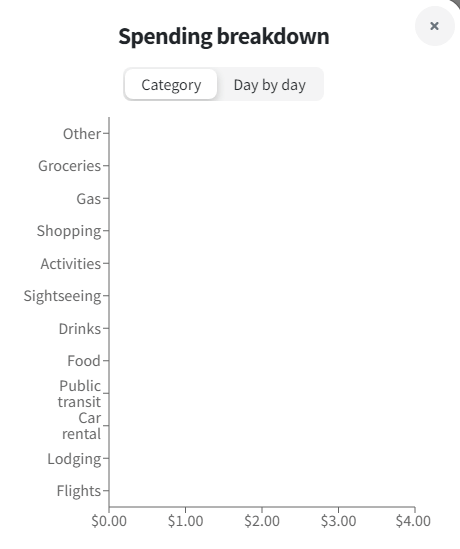Image resolution: width=460 pixels, height=549 pixels.
Task: Click the Car rental category label
Action: tap(81, 426)
